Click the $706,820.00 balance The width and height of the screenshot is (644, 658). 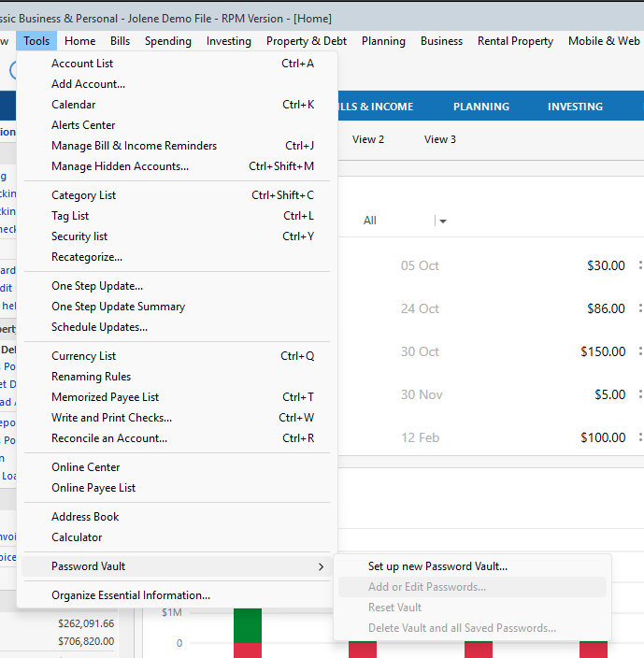86,641
